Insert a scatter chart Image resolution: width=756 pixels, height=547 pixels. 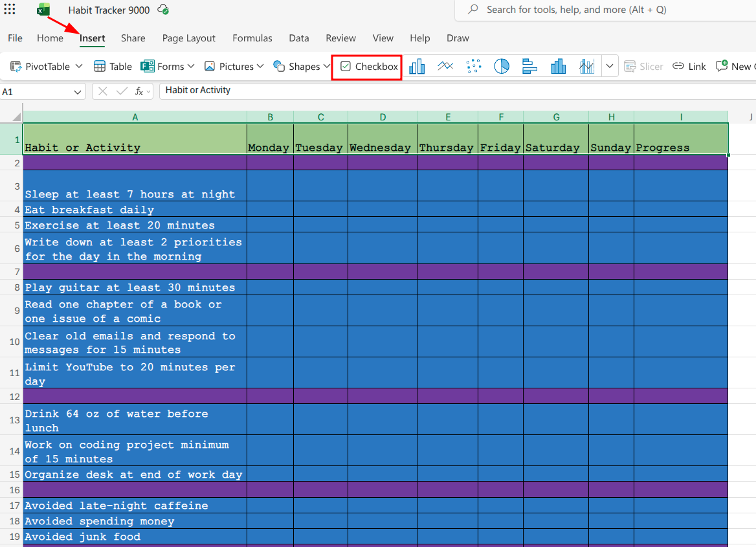point(473,67)
